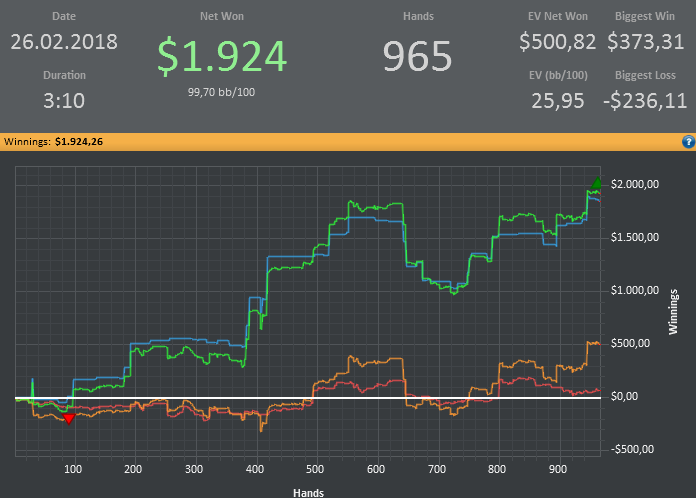Click the 500 hands axis tick label
This screenshot has height=498, width=696.
tap(315, 469)
